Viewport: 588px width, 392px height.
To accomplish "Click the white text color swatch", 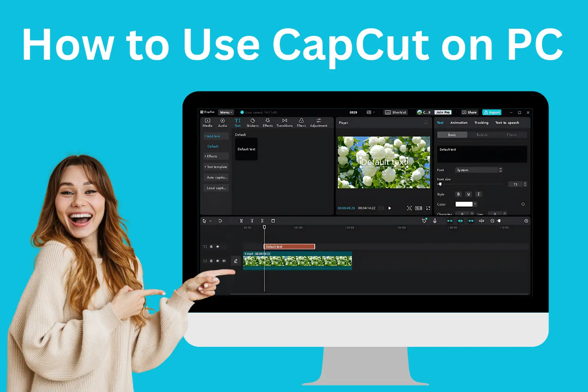I will tap(464, 204).
